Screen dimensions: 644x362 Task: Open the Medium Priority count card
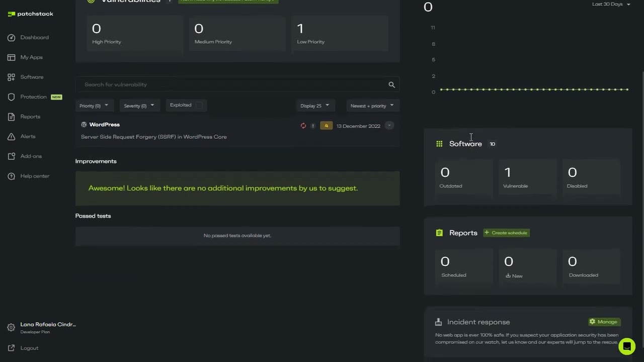(x=237, y=34)
